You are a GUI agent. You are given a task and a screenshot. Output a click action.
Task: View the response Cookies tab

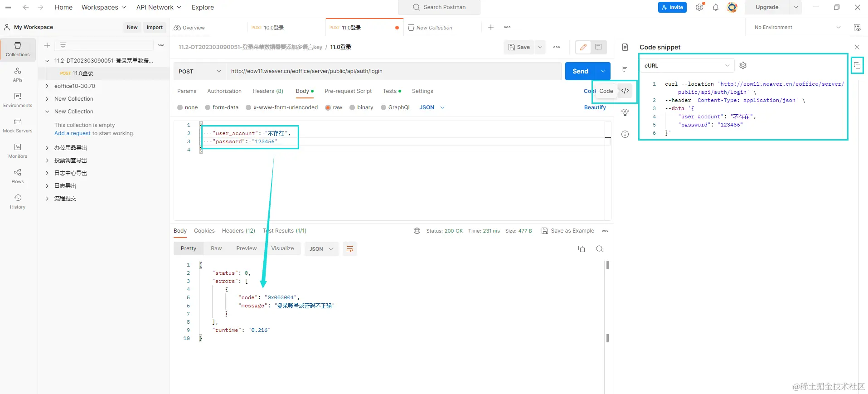(x=204, y=231)
